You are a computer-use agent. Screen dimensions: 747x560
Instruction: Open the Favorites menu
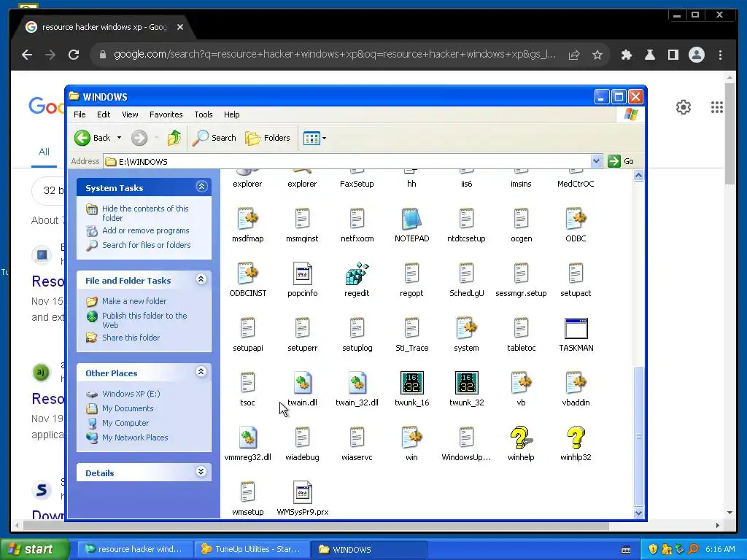pyautogui.click(x=166, y=114)
